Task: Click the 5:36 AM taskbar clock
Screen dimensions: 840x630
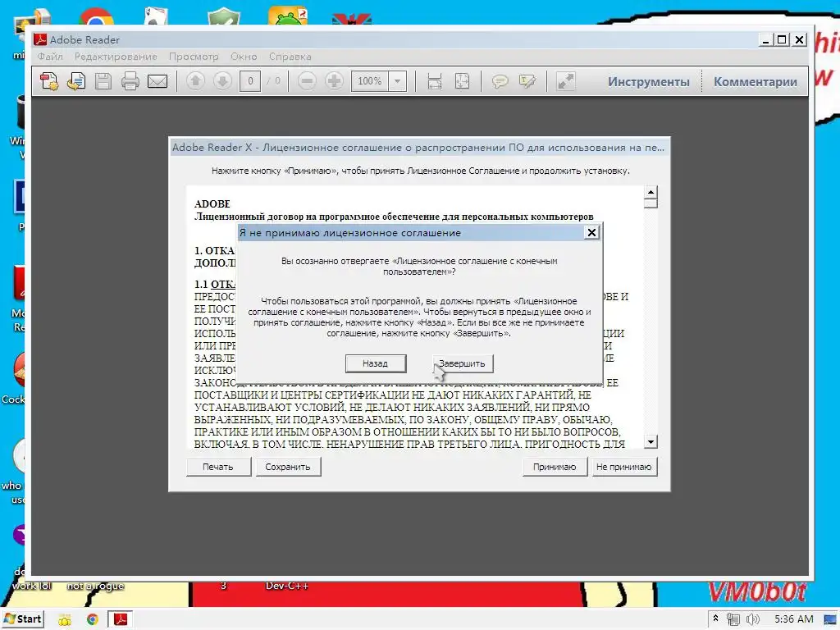Action: (x=793, y=619)
